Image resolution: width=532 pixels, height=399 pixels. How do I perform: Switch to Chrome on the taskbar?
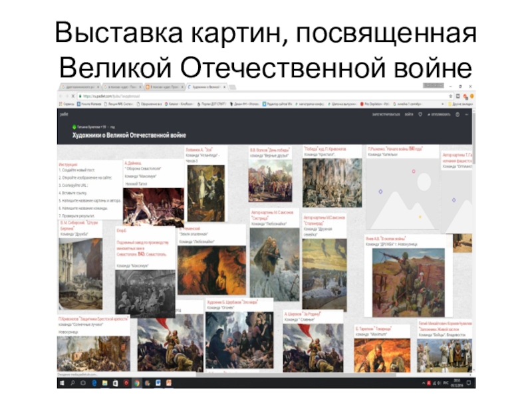click(x=137, y=383)
